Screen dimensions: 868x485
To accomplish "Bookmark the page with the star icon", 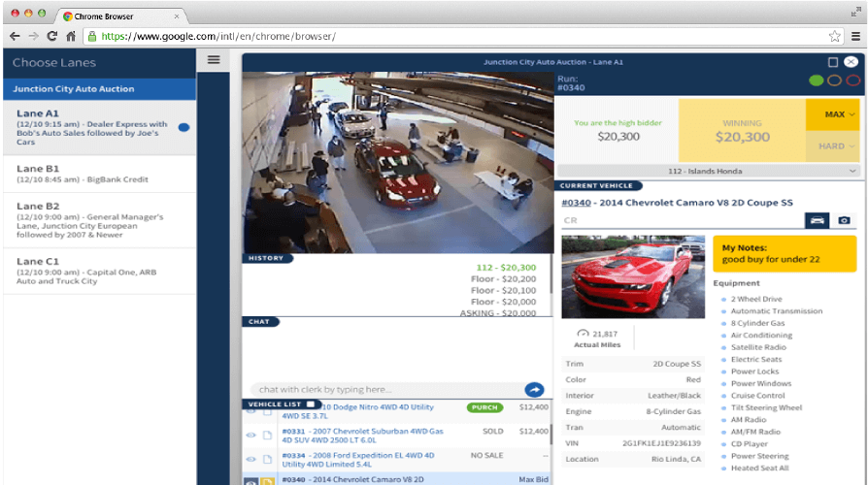I will coord(835,37).
